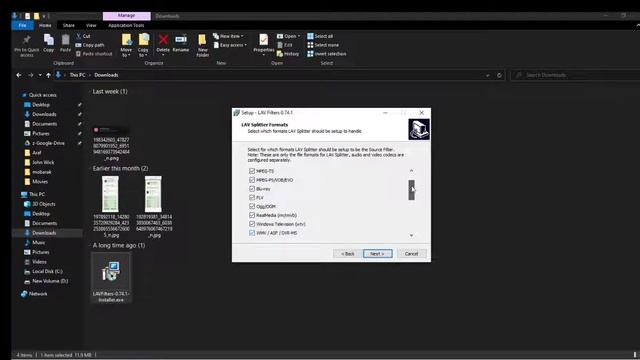Image resolution: width=640 pixels, height=360 pixels.
Task: Click the Back button in setup
Action: 348,253
